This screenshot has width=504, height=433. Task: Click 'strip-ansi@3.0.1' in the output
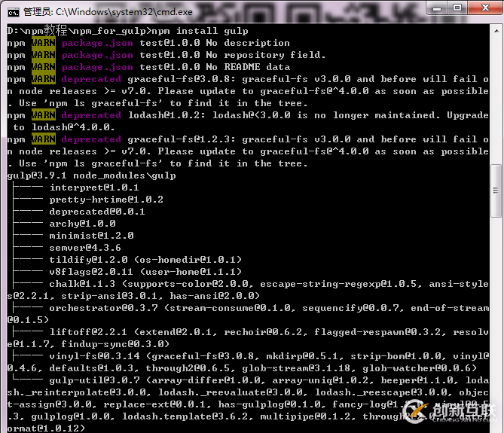pyautogui.click(x=109, y=296)
